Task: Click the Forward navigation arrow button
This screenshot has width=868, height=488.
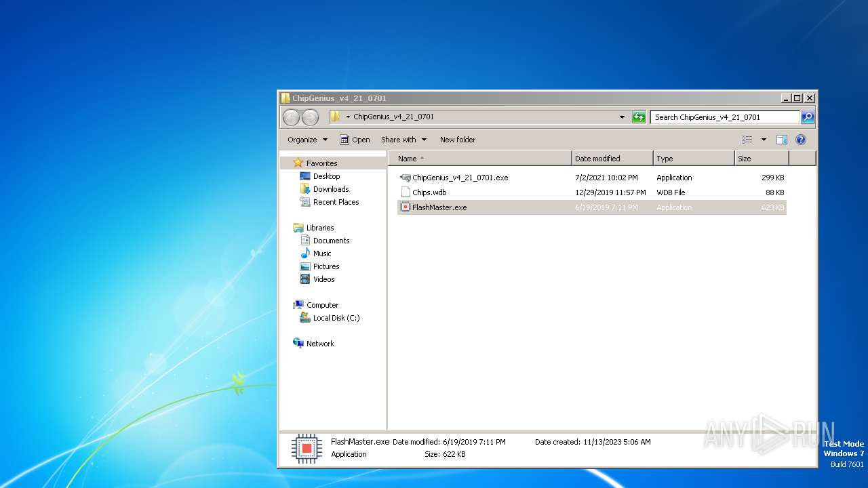Action: (310, 117)
